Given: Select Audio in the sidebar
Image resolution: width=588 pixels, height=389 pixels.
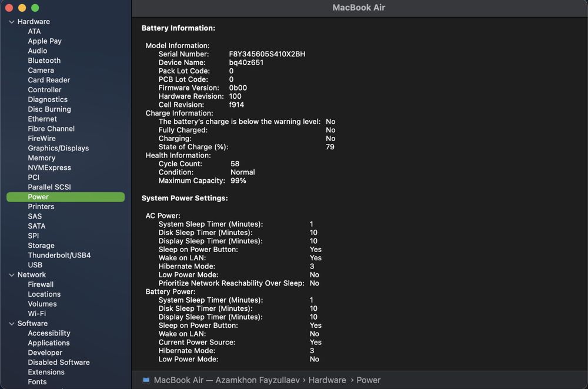Looking at the screenshot, I should [x=38, y=51].
